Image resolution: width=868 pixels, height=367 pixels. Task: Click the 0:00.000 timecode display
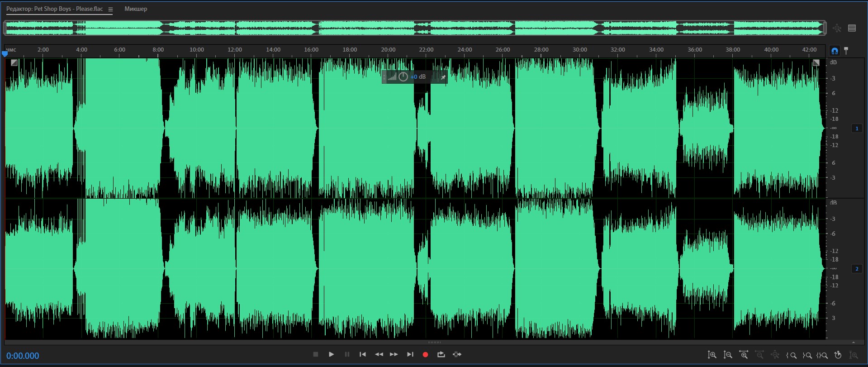23,356
